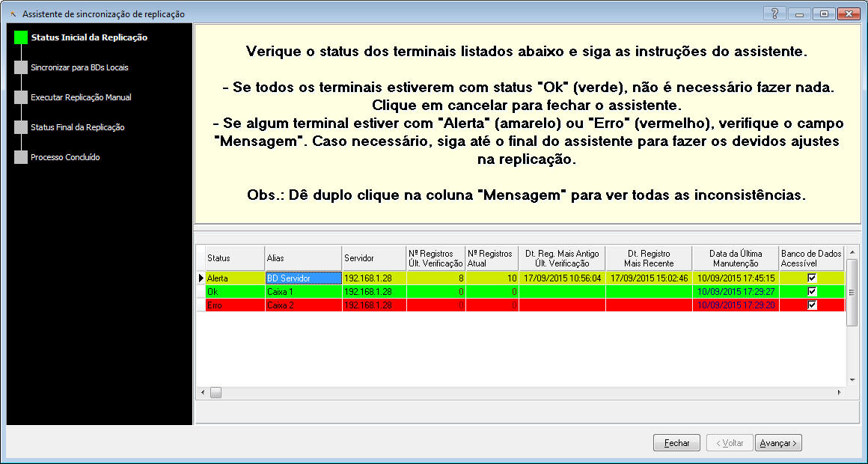Screen dimensions: 868x464
Task: Click the gray Processo Concluído square
Action: [20, 157]
